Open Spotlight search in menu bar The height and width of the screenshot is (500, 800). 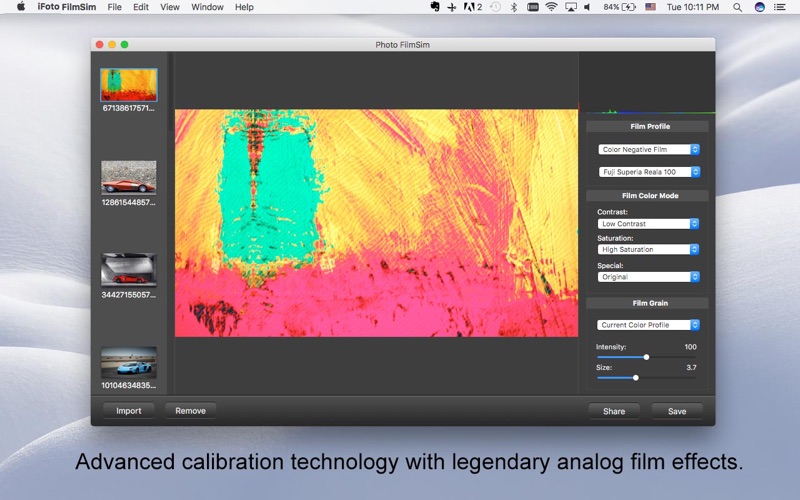(x=737, y=7)
